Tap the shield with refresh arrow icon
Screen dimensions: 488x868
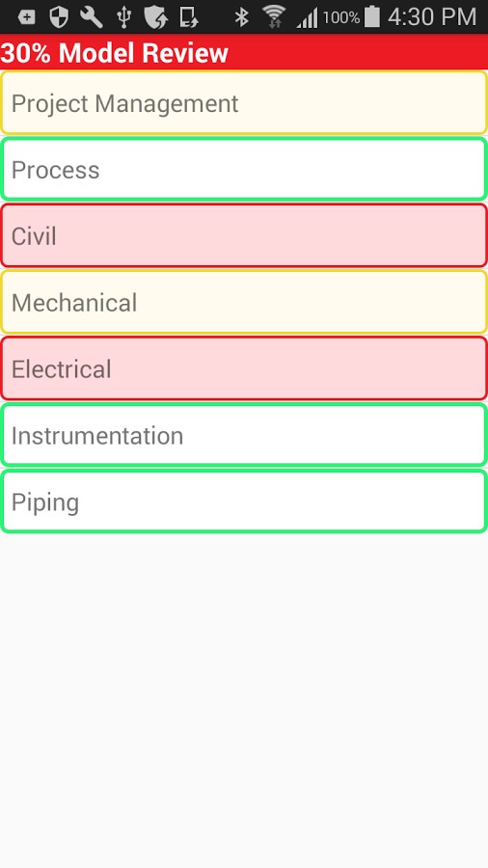pyautogui.click(x=156, y=17)
